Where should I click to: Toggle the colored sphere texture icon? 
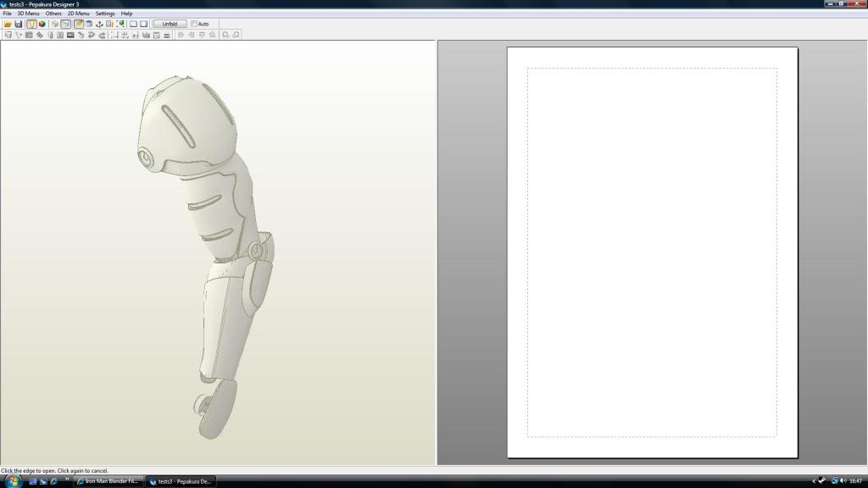click(x=42, y=24)
